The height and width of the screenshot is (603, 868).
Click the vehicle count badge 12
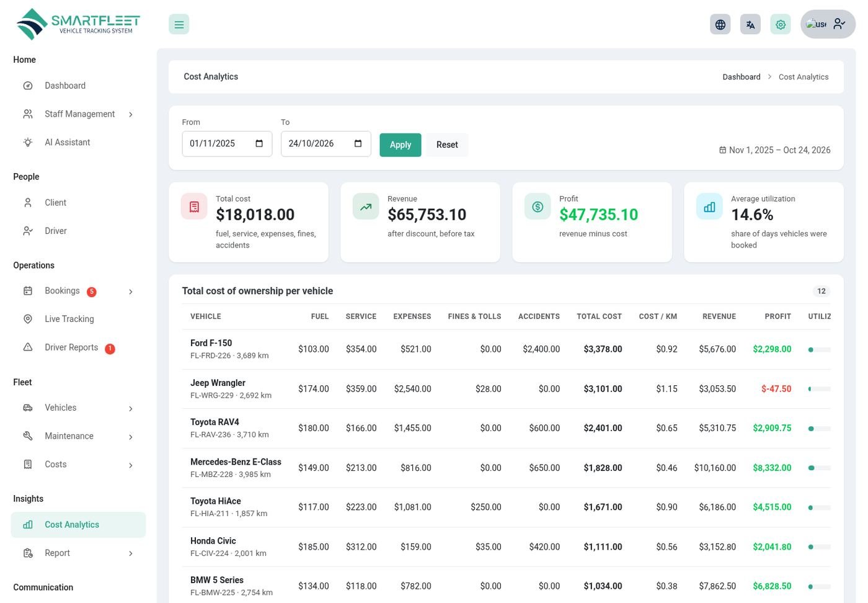point(821,291)
